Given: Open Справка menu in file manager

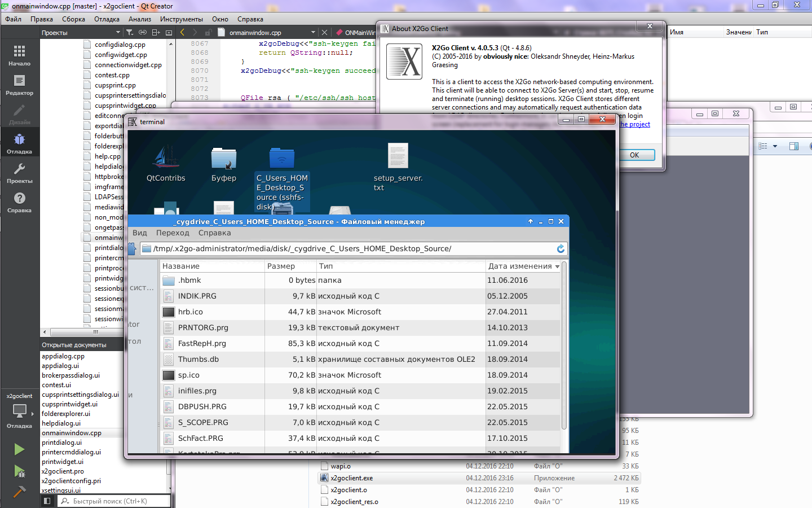Looking at the screenshot, I should (x=214, y=233).
